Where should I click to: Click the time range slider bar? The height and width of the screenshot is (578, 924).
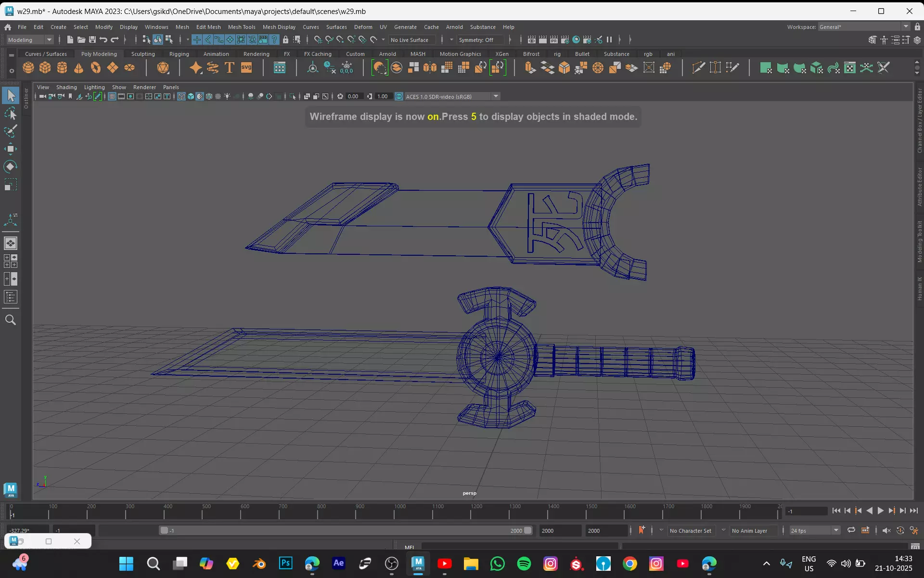click(x=346, y=530)
